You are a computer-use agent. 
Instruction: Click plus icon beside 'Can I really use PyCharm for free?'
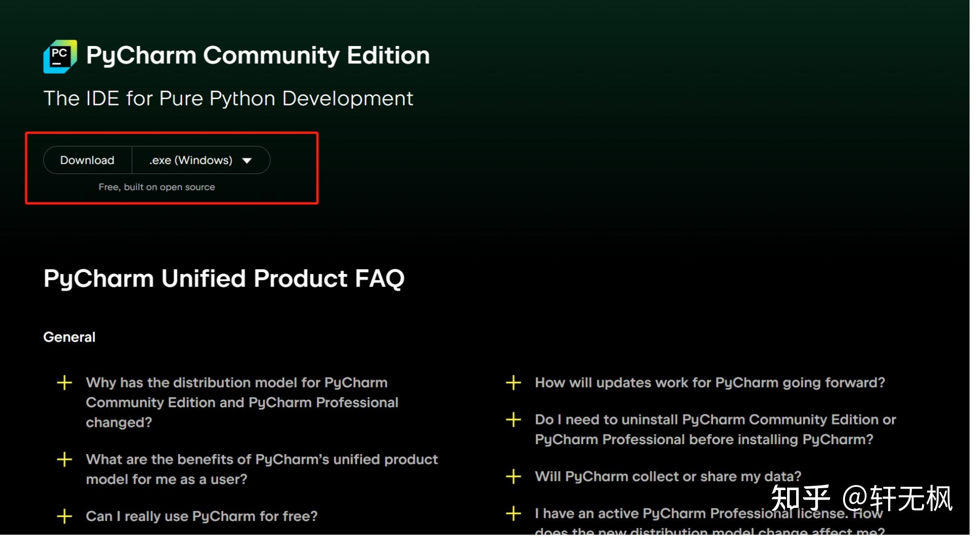64,516
